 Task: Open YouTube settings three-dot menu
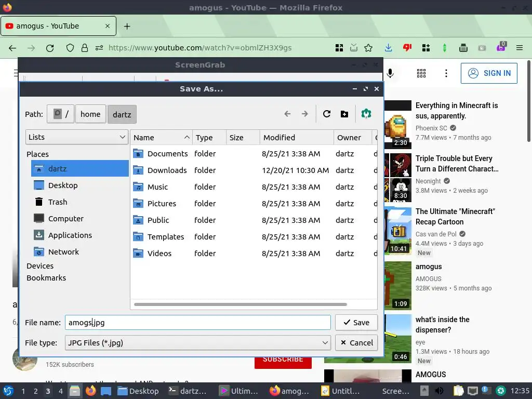(x=446, y=73)
